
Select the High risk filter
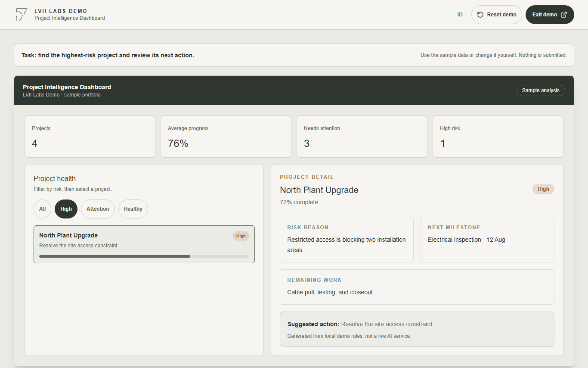[x=66, y=209]
